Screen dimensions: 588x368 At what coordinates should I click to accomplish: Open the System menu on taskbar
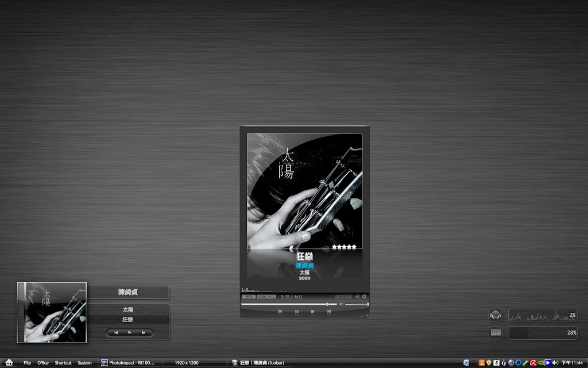click(85, 363)
